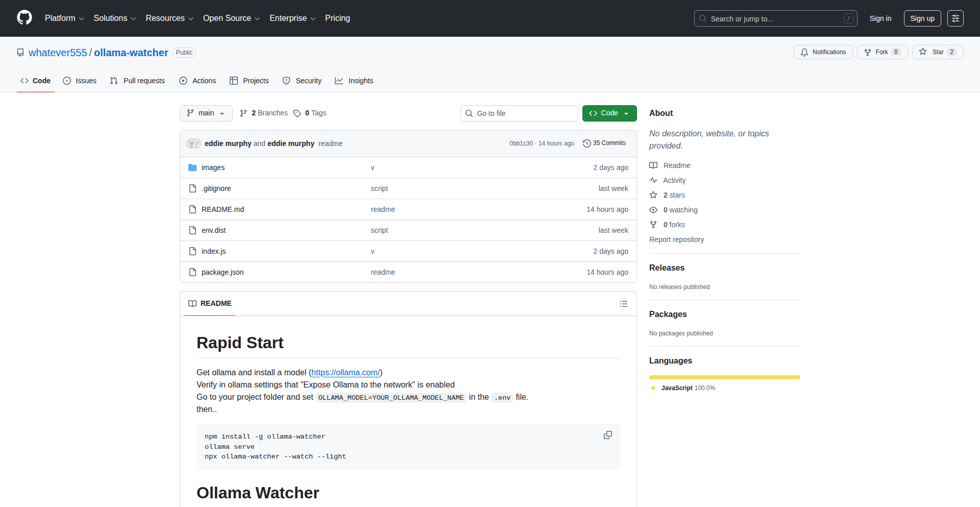The image size is (980, 507).
Task: Click the images folder icon
Action: point(192,167)
